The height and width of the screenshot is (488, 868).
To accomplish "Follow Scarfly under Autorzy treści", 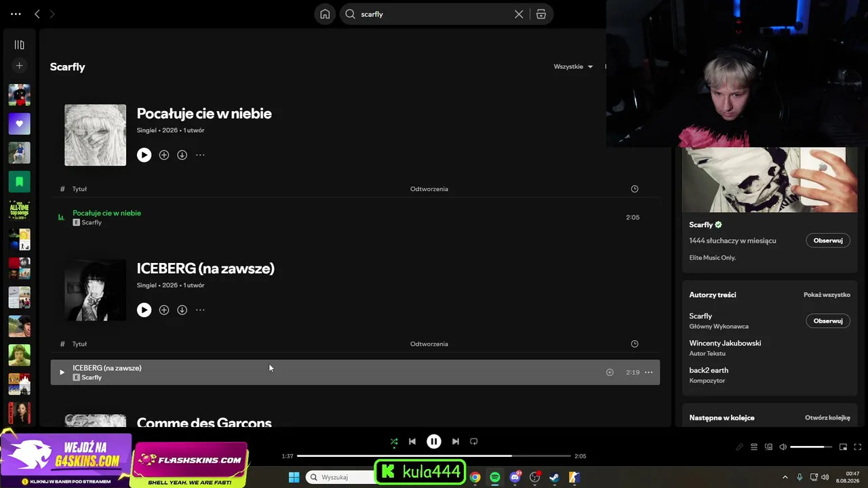I will pyautogui.click(x=828, y=321).
